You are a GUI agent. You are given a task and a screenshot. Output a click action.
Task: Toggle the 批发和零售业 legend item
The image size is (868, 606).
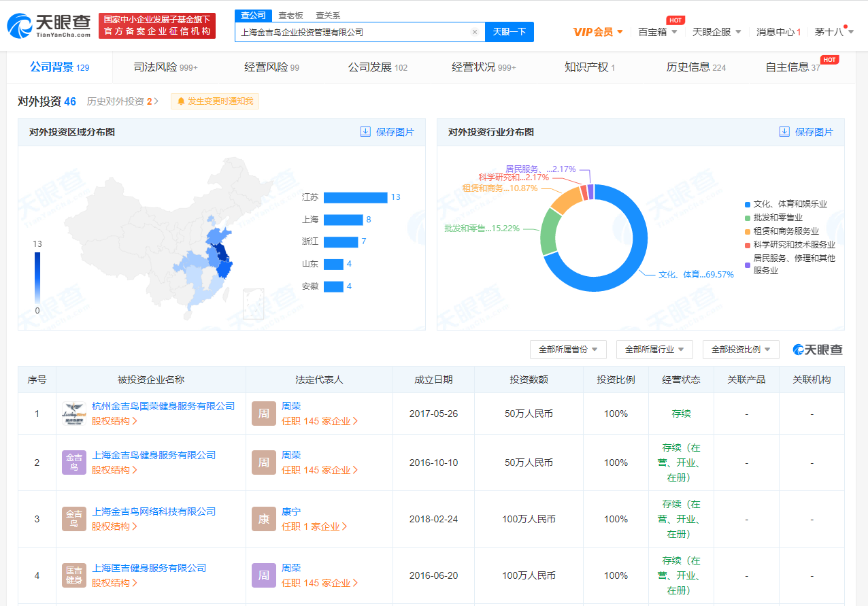pyautogui.click(x=777, y=218)
